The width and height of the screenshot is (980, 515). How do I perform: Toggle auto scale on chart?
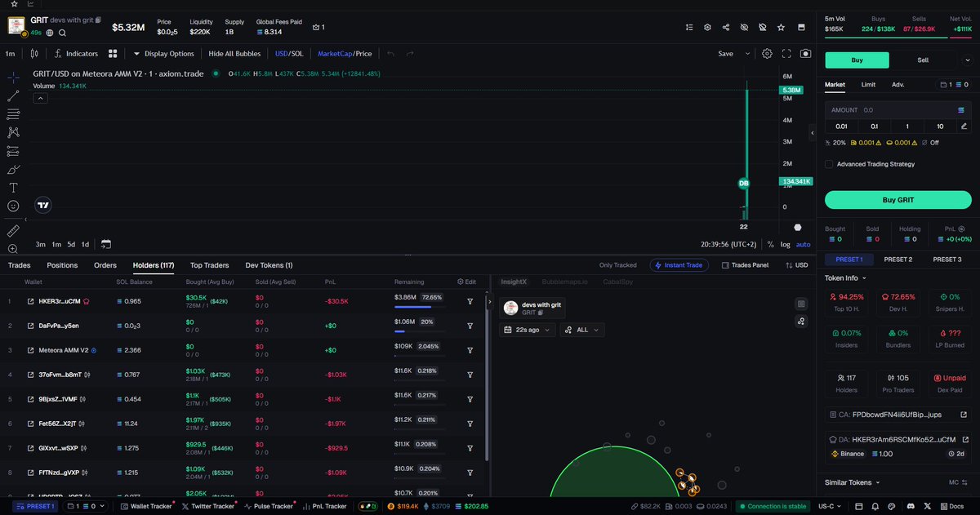coord(804,244)
